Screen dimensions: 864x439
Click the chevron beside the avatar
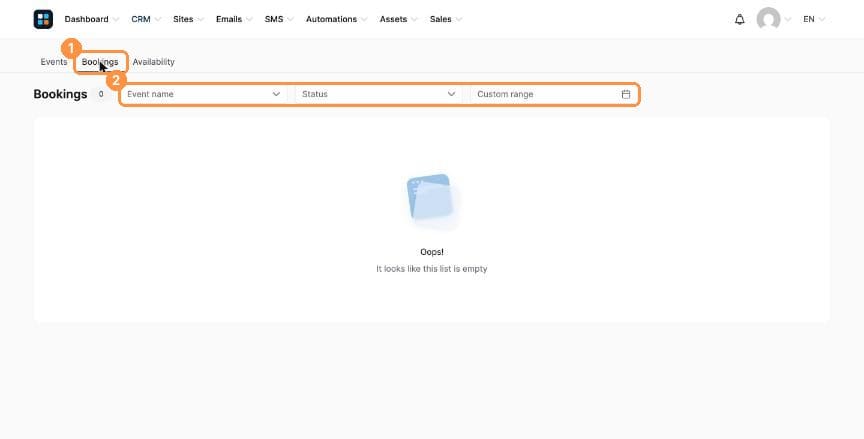pyautogui.click(x=787, y=19)
